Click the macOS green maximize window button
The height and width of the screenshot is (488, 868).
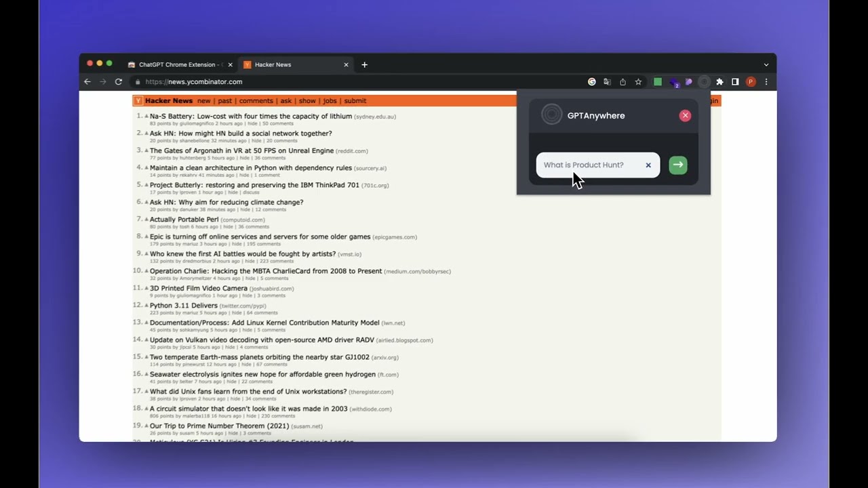click(x=110, y=63)
